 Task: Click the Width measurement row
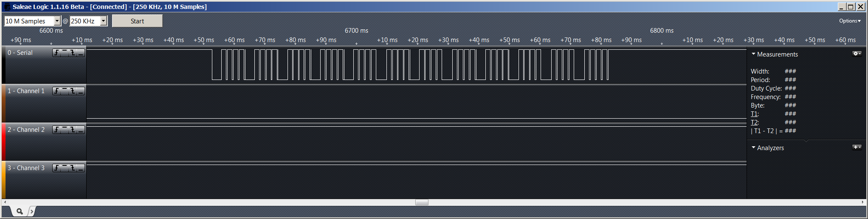[773, 71]
